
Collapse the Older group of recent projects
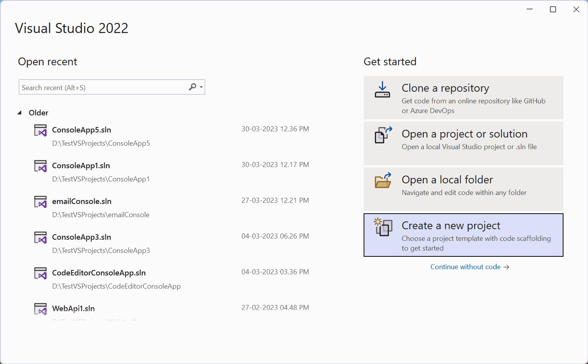point(20,112)
